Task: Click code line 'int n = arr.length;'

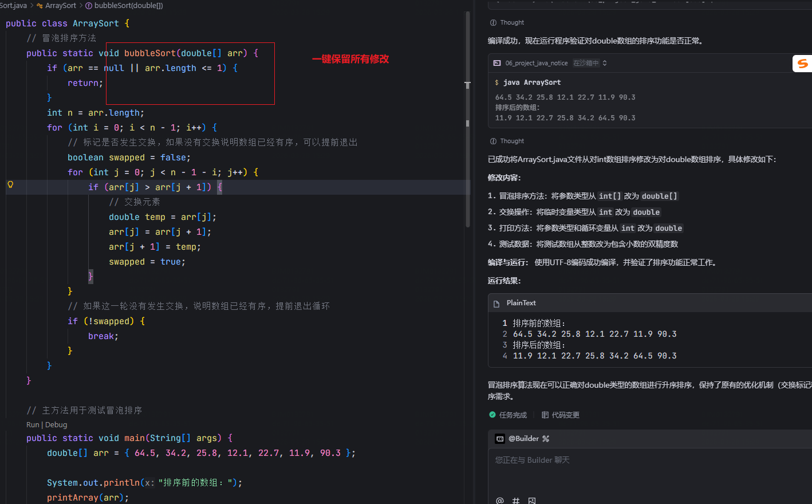Action: pos(96,113)
